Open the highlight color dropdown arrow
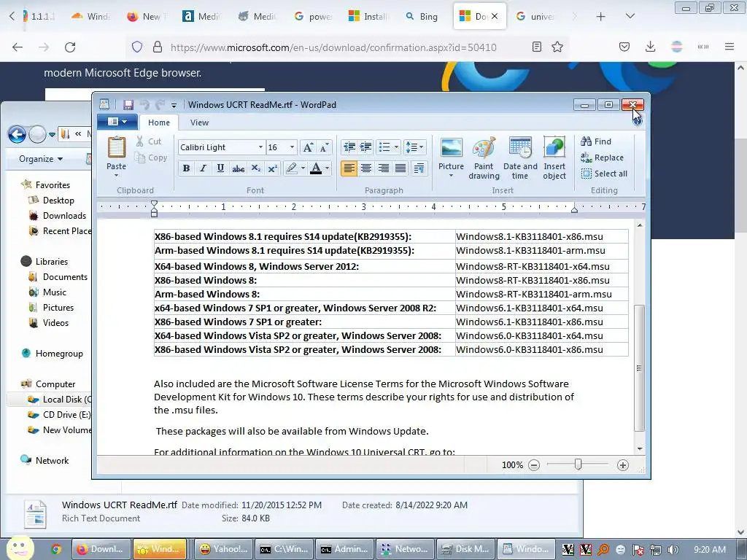 pos(303,168)
